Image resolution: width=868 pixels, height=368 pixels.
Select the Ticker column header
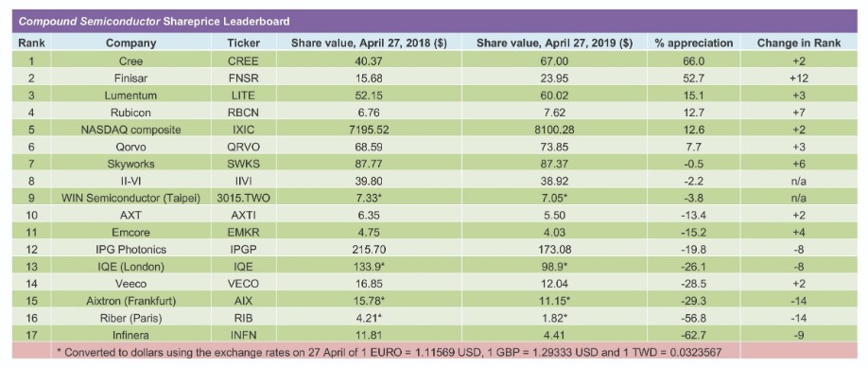tap(243, 43)
